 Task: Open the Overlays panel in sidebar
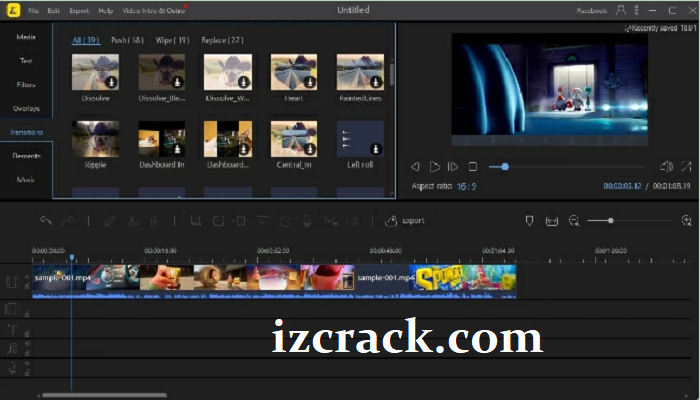pos(26,108)
